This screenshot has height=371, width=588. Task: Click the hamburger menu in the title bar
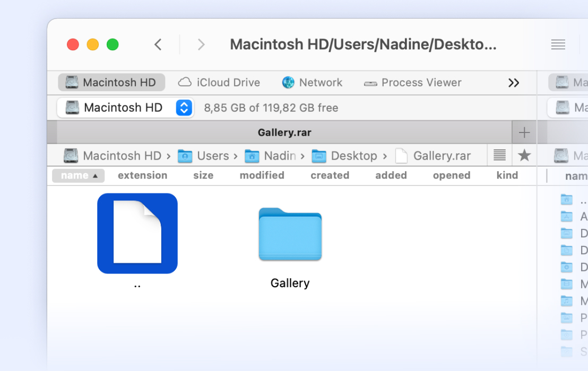558,45
